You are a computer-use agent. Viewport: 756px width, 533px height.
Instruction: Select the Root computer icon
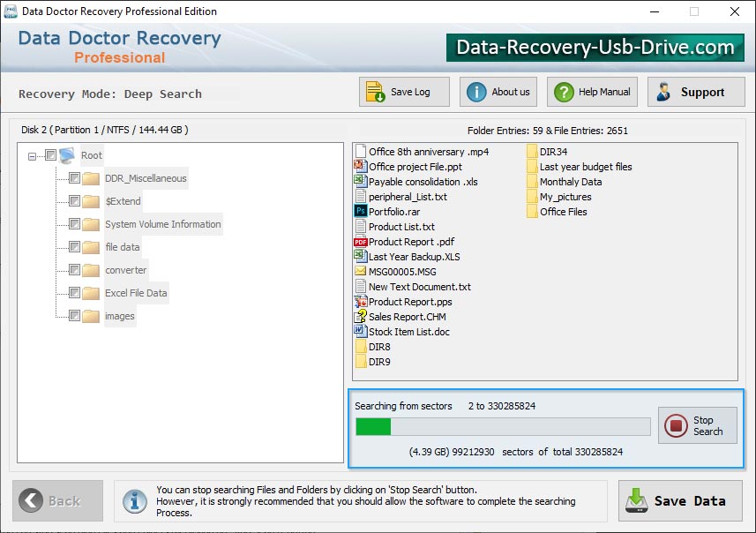coord(68,155)
